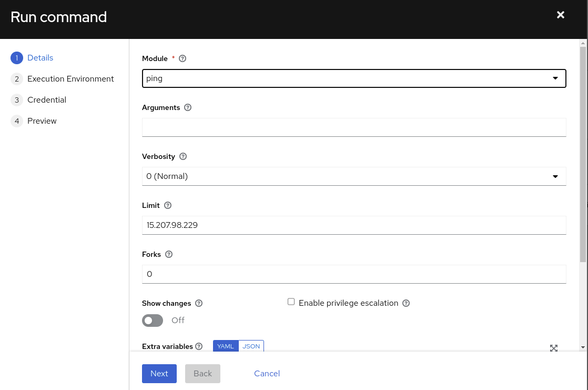Click the Extra variables help icon

(199, 346)
